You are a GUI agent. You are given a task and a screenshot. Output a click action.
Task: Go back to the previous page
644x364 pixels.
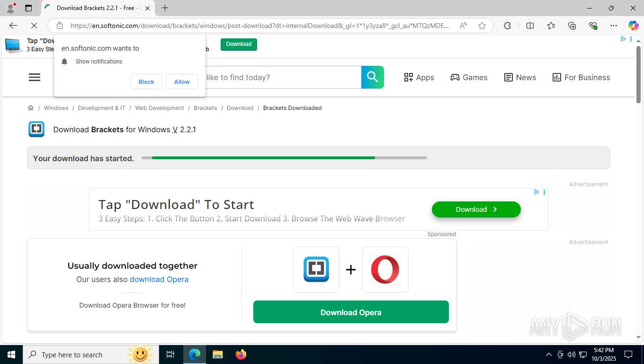click(x=13, y=26)
